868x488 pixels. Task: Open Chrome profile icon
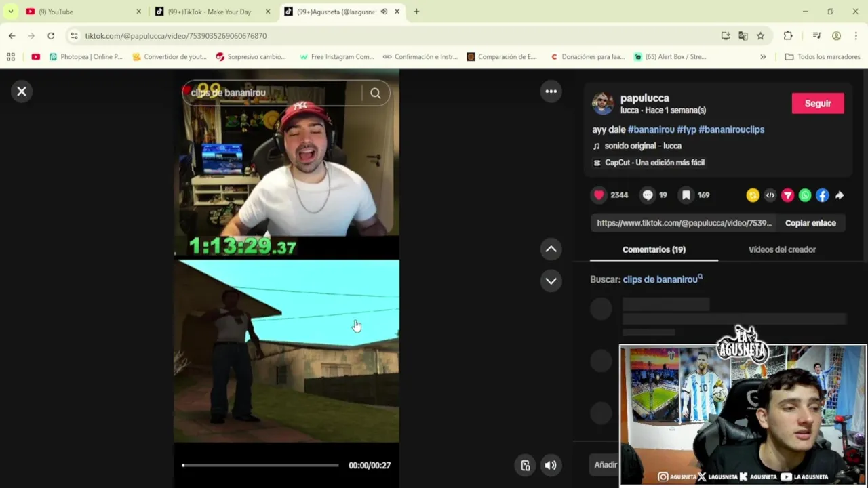pos(837,36)
